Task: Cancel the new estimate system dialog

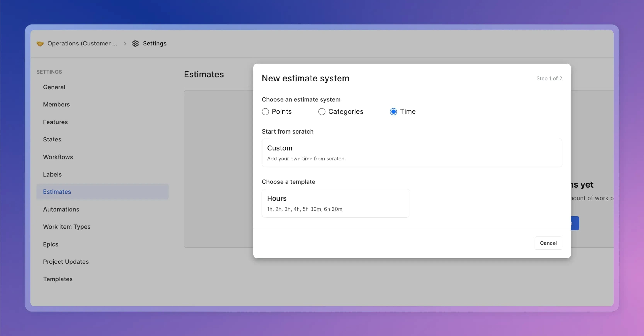Action: coord(548,243)
